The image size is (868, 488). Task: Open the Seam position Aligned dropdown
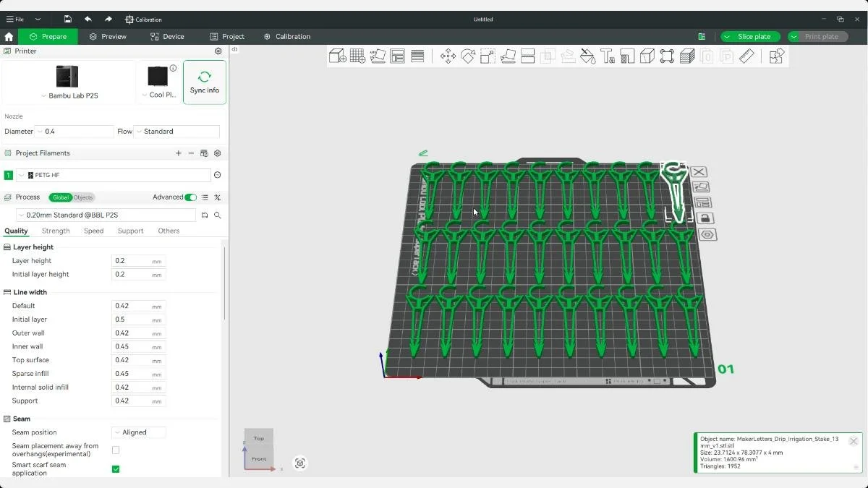139,432
